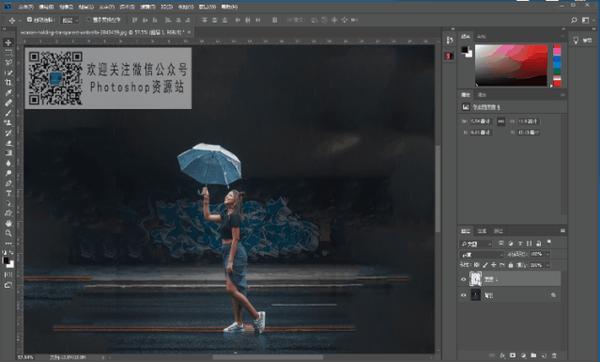The image size is (600, 362).
Task: Toggle the Auto-Select checkbox
Action: 29,20
